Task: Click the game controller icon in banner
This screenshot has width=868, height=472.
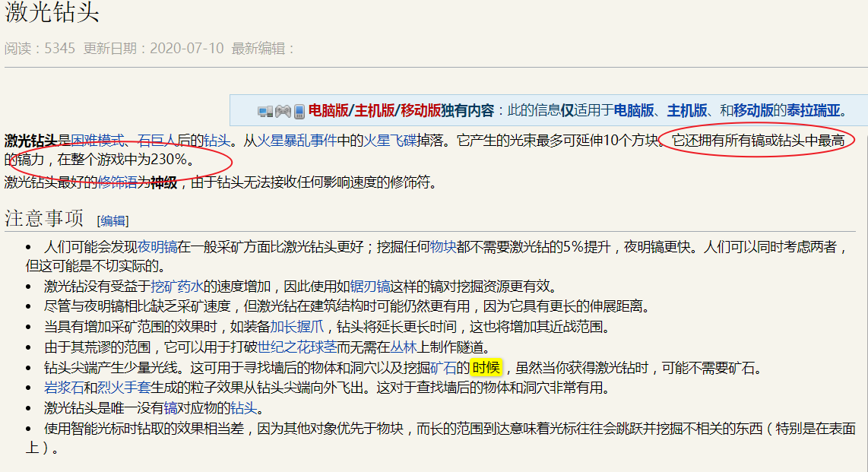Action: [283, 111]
